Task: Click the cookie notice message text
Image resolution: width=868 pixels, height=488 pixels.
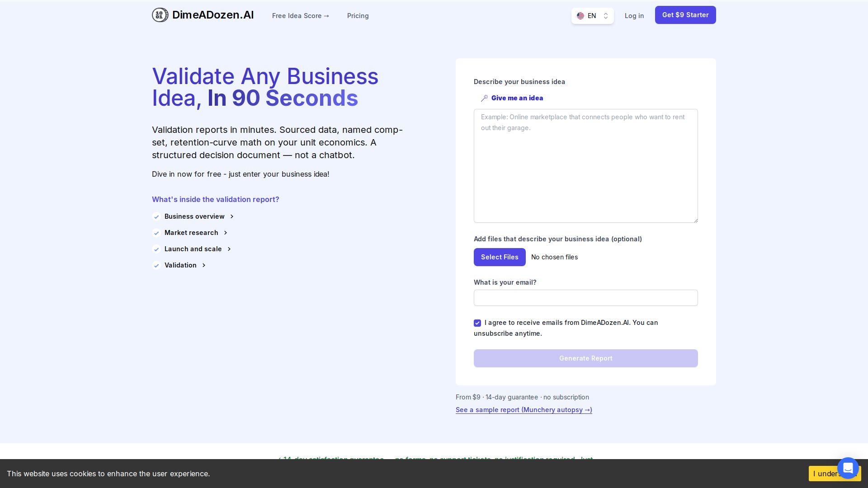Action: click(x=108, y=474)
